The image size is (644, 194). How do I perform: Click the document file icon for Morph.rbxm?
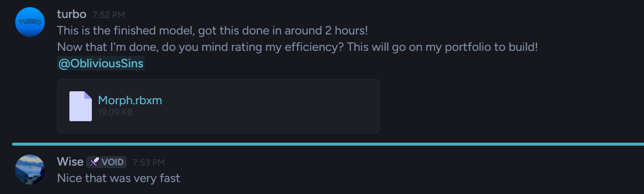pyautogui.click(x=80, y=106)
